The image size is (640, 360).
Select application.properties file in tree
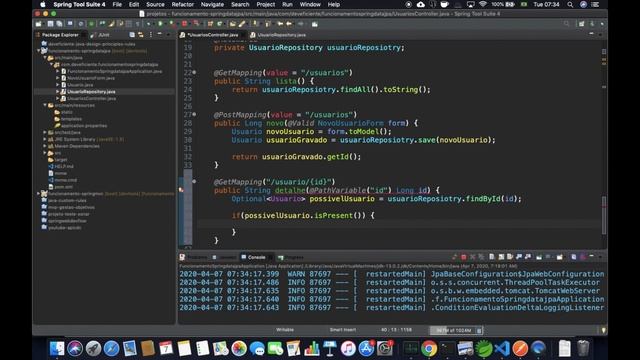[x=84, y=126]
